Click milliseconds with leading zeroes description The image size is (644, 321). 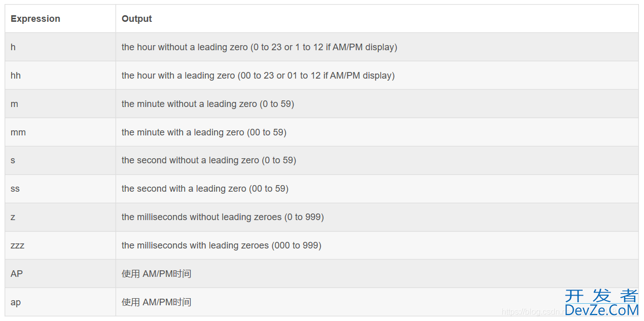click(x=222, y=245)
